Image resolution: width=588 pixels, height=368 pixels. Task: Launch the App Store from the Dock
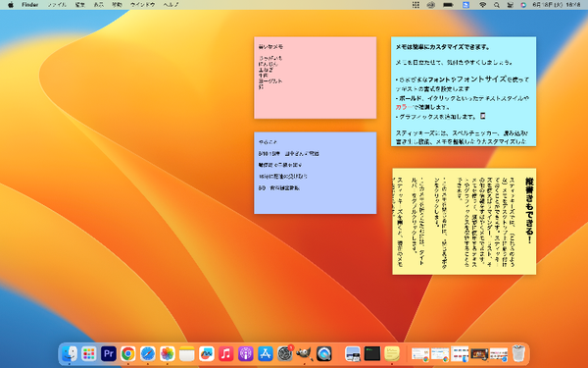point(266,353)
